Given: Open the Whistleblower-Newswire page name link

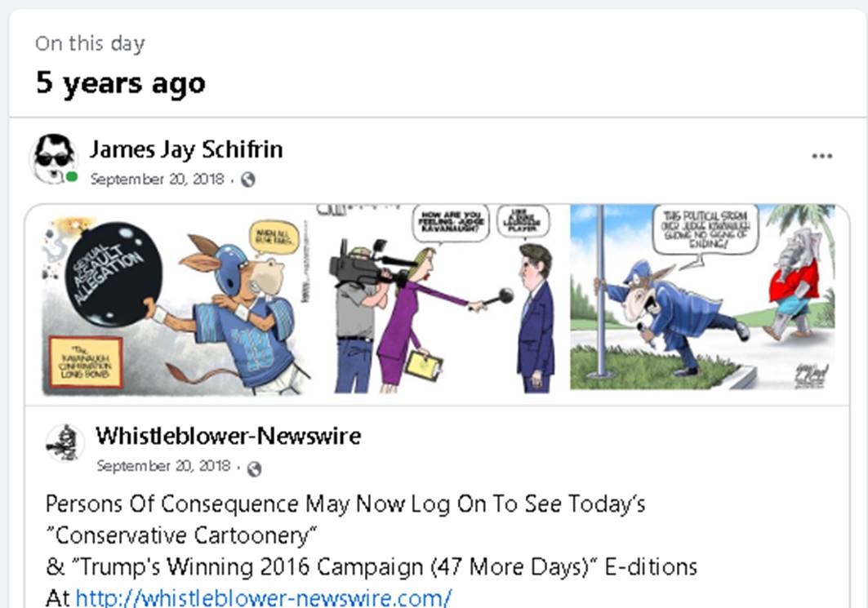Looking at the screenshot, I should point(228,436).
